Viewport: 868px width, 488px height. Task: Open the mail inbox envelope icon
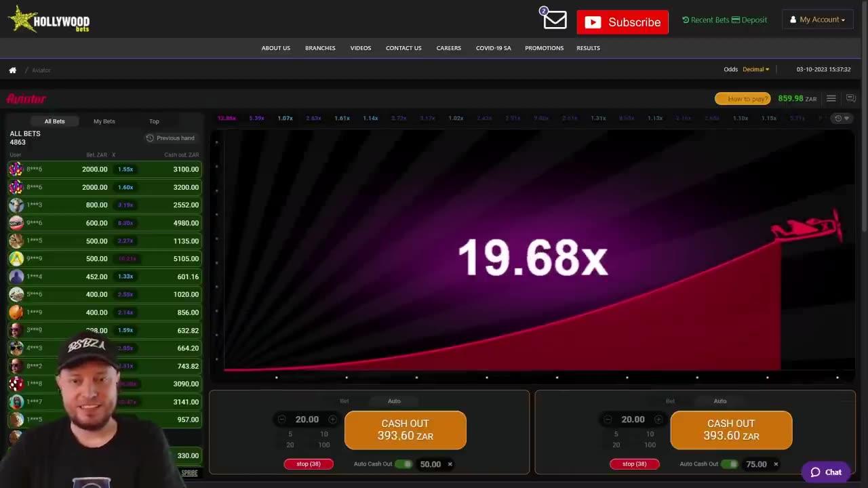click(555, 20)
